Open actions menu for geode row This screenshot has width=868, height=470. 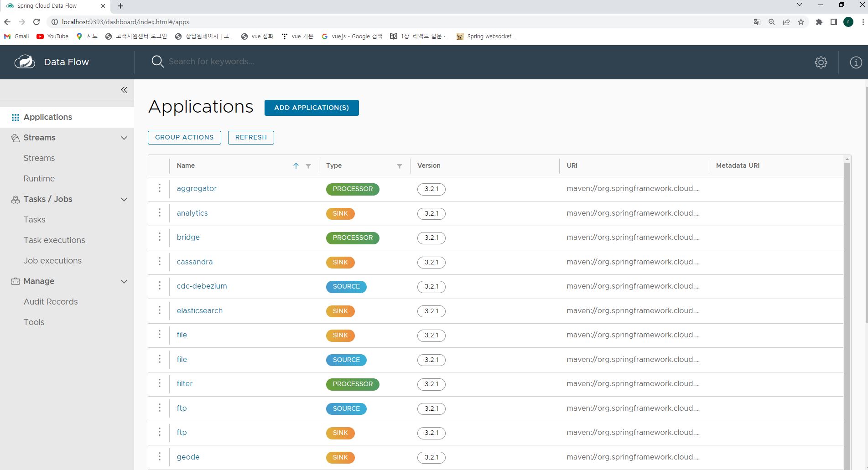tap(159, 457)
